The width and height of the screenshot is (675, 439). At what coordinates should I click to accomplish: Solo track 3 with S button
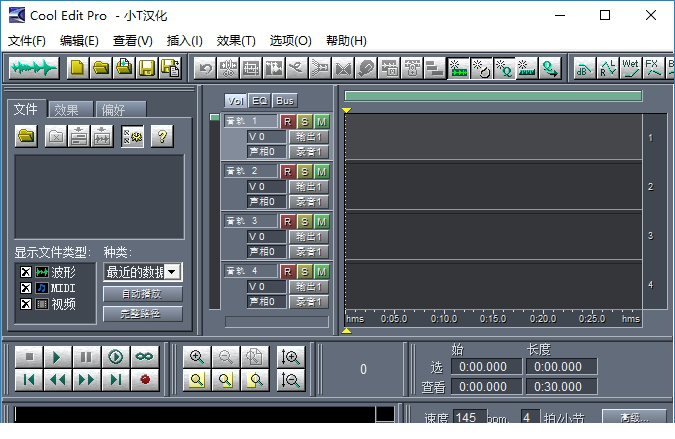point(304,222)
